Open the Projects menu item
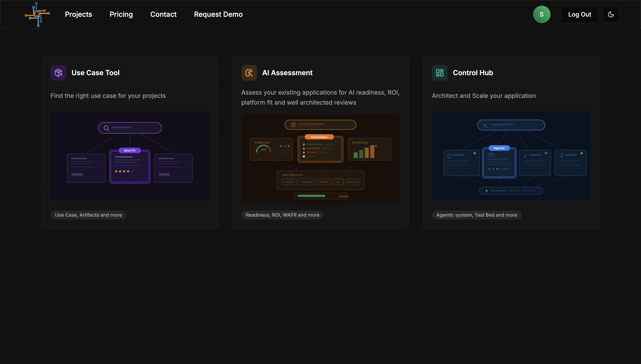Viewport: 641px width, 364px height. (78, 14)
